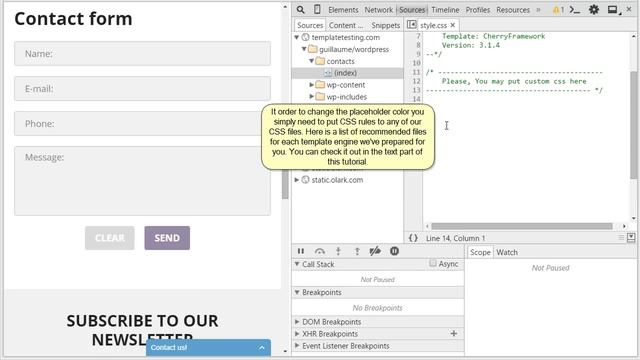The height and width of the screenshot is (360, 640).
Task: Click the more panels chevron
Action: tap(538, 10)
